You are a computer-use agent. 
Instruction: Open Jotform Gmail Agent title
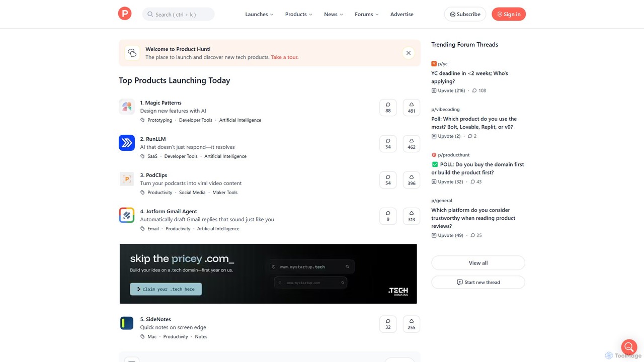pyautogui.click(x=169, y=211)
